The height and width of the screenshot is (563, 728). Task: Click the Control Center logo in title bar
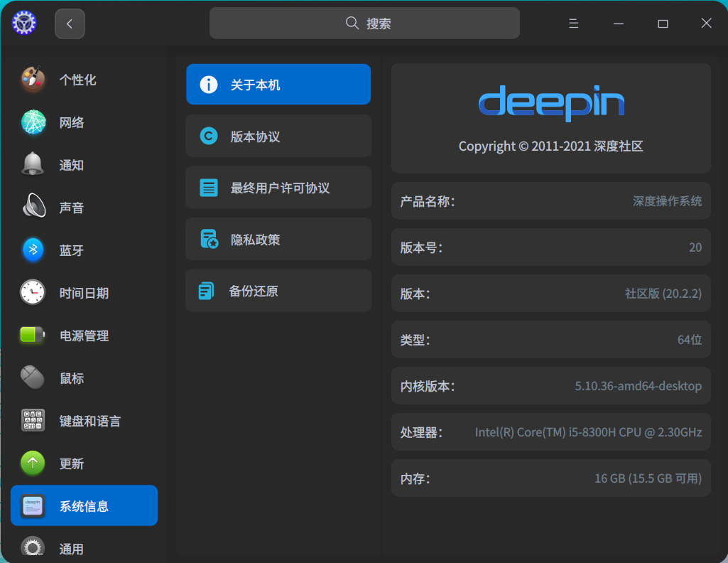(x=24, y=23)
